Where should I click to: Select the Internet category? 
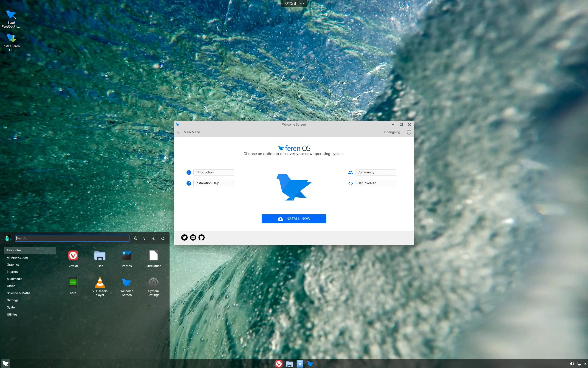30,272
